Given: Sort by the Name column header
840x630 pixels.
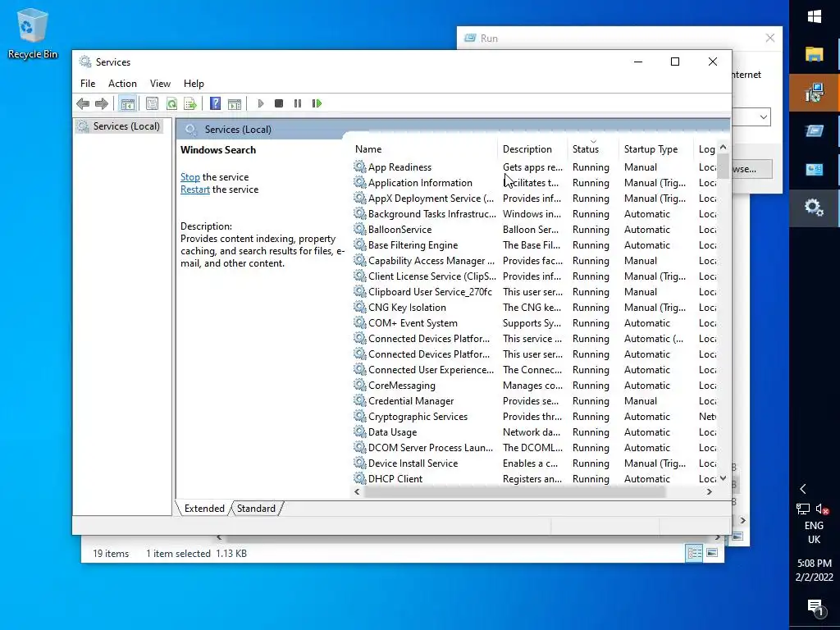Looking at the screenshot, I should pos(426,149).
